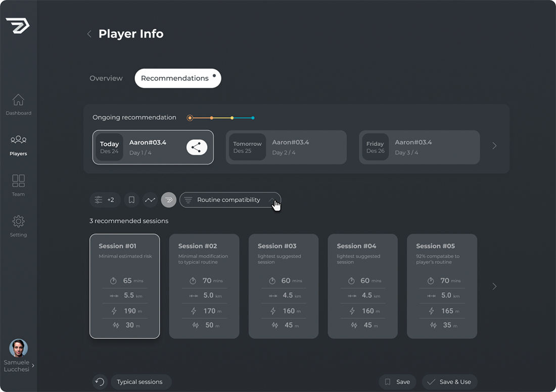Show more recommended sessions arrow

(x=494, y=286)
